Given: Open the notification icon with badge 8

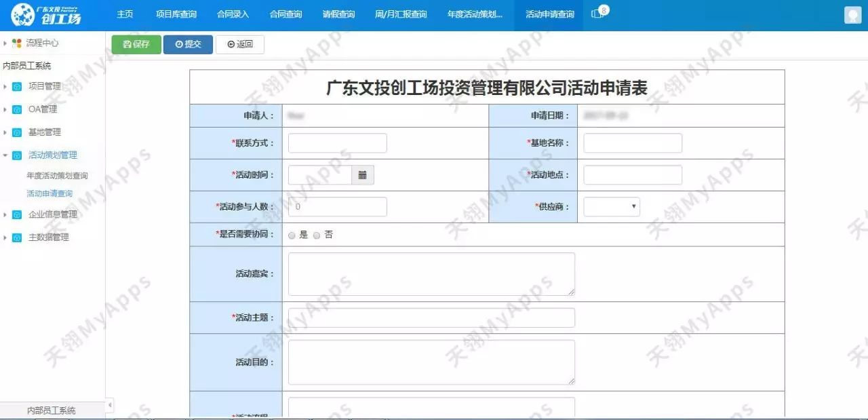Looking at the screenshot, I should [x=599, y=13].
